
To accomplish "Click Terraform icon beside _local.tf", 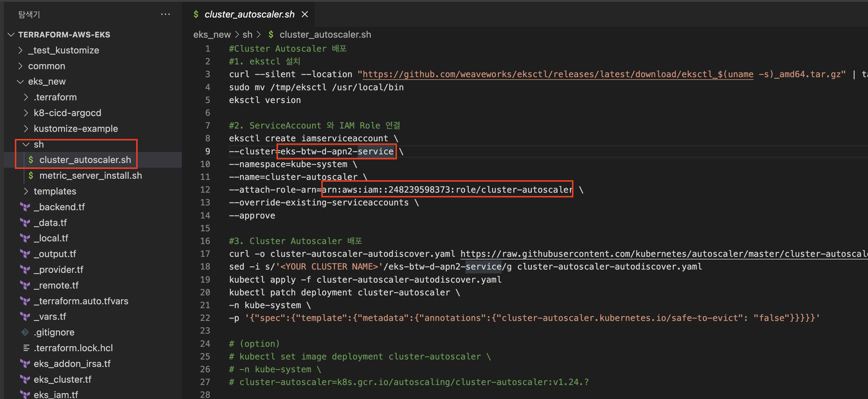I will 25,238.
